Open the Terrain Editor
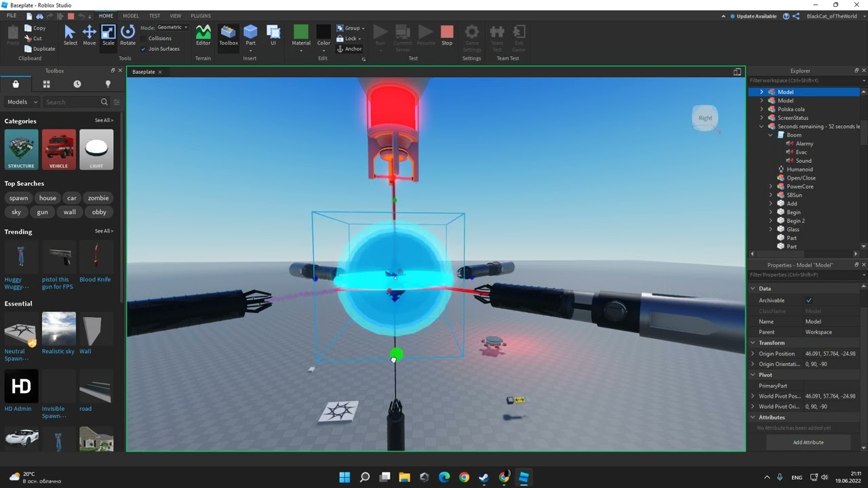Image resolution: width=868 pixels, height=488 pixels. click(203, 35)
